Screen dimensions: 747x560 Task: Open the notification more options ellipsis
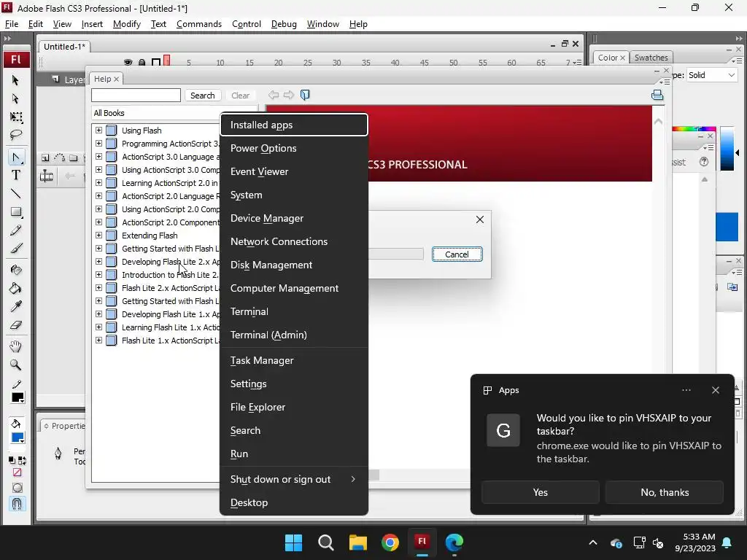(x=686, y=390)
